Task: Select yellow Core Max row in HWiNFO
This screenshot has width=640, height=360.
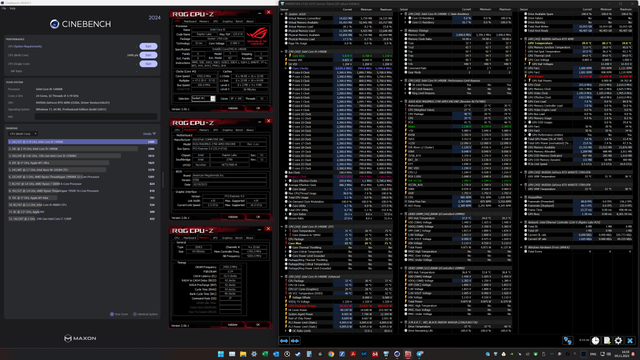Action: (338, 243)
